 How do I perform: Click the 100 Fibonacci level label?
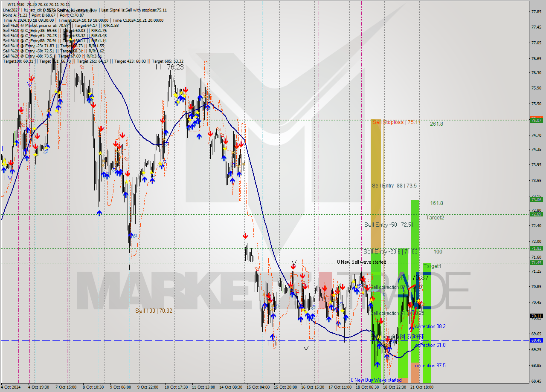pyautogui.click(x=438, y=252)
